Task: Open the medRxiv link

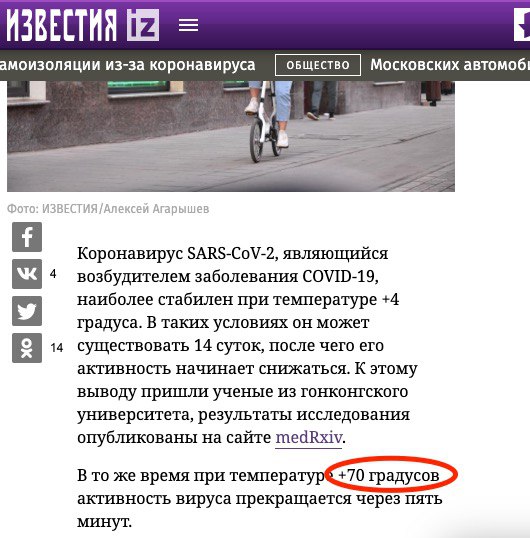Action: 309,437
